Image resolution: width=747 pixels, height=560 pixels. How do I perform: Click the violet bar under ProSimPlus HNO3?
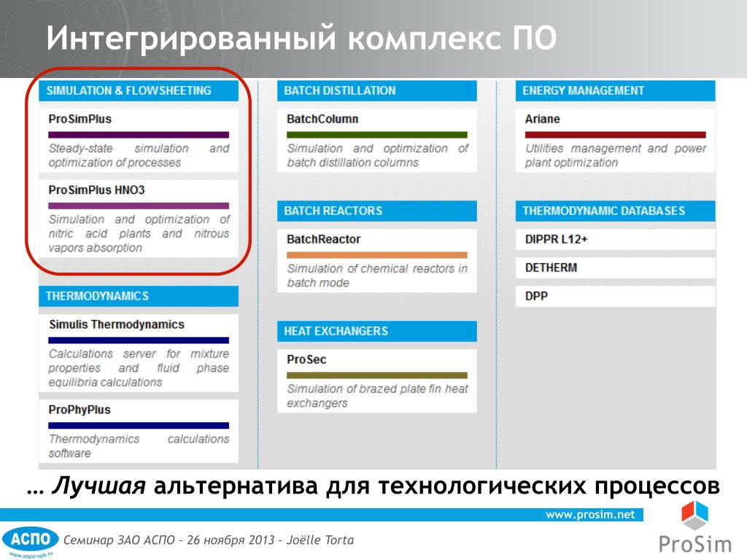pyautogui.click(x=139, y=206)
